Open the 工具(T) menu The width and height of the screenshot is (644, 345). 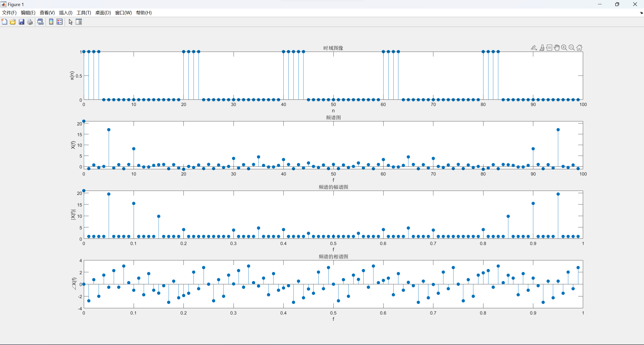coord(84,13)
